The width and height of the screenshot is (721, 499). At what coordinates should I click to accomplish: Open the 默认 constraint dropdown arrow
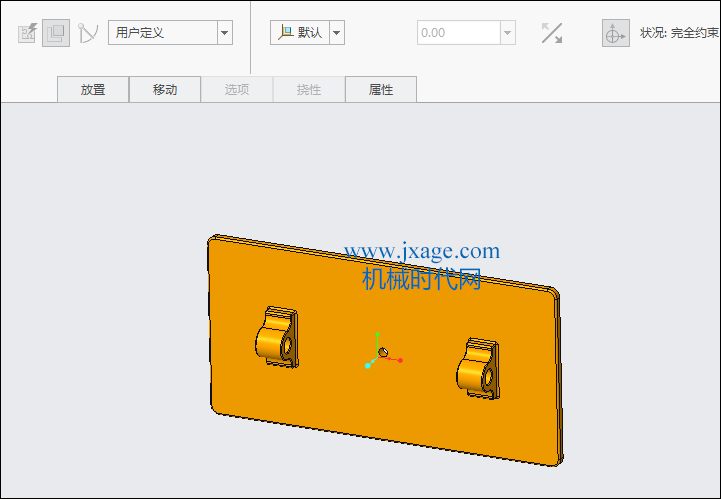[x=337, y=33]
